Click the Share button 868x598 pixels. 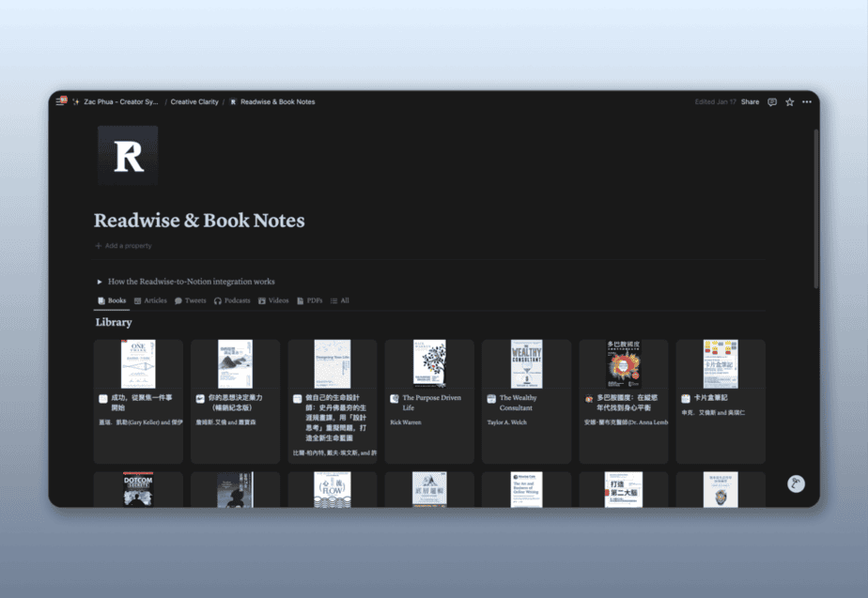click(750, 101)
